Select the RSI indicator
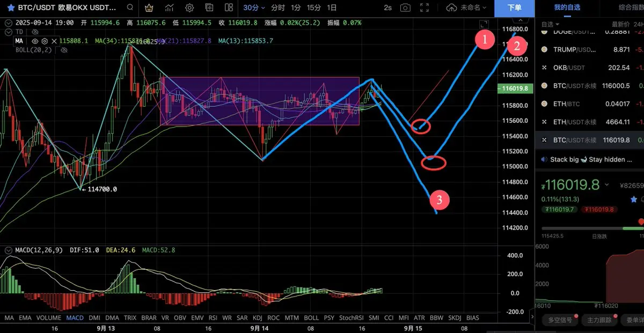The width and height of the screenshot is (644, 333). 213,318
